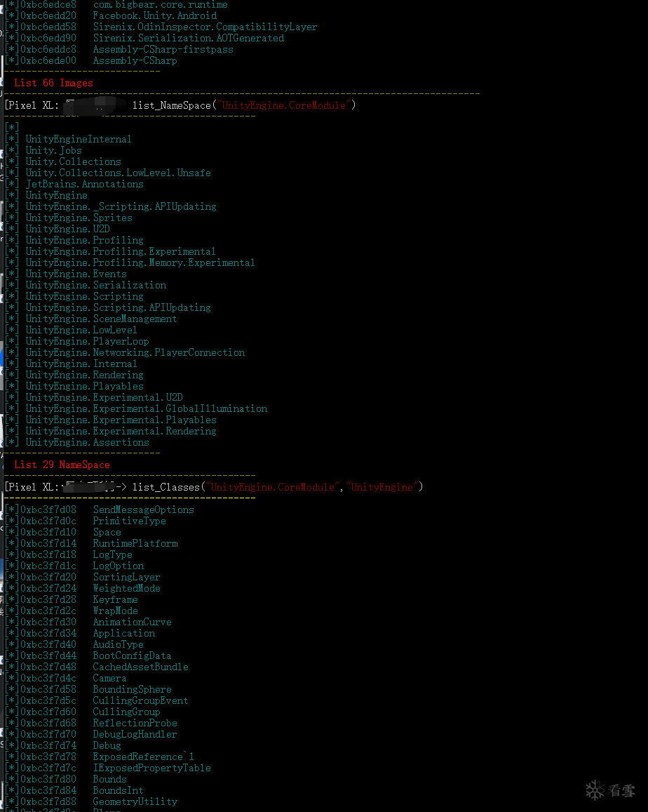Click 'AnimationCurve' class name
Viewport: 648px width, 812px height.
pos(133,622)
